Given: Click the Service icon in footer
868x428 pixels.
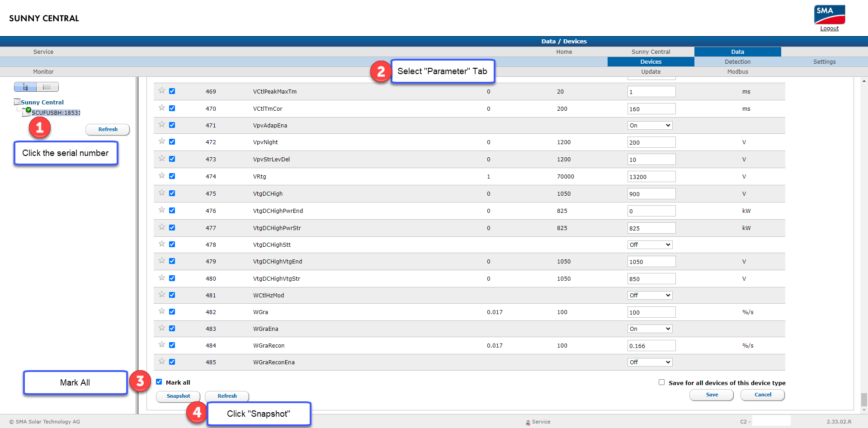Looking at the screenshot, I should [528, 422].
